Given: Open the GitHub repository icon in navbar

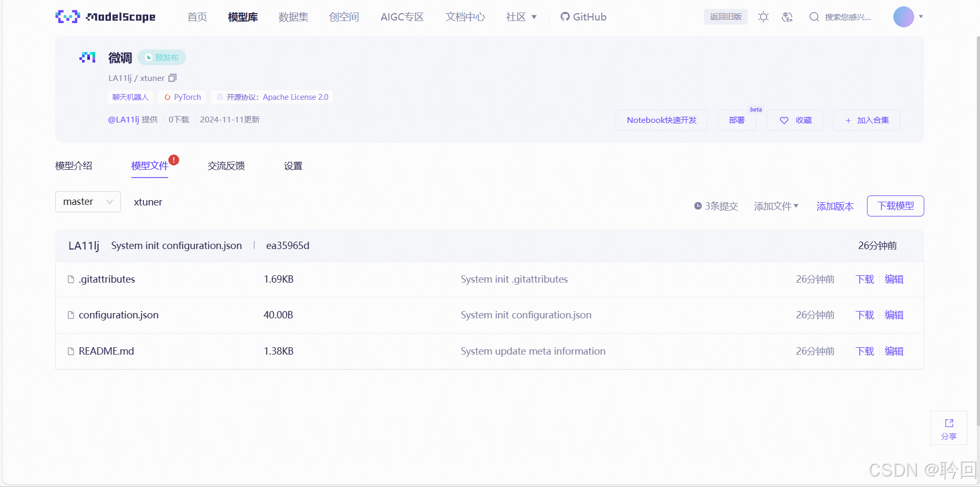Looking at the screenshot, I should pyautogui.click(x=564, y=16).
